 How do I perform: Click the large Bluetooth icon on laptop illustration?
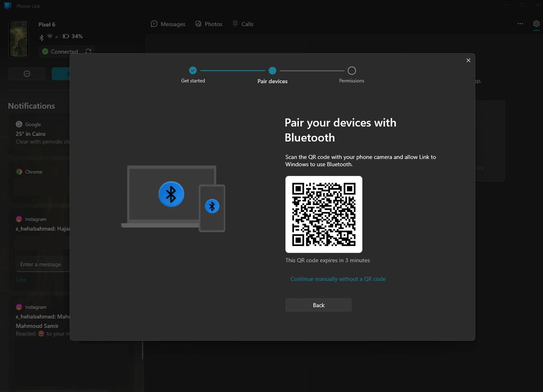click(x=171, y=194)
